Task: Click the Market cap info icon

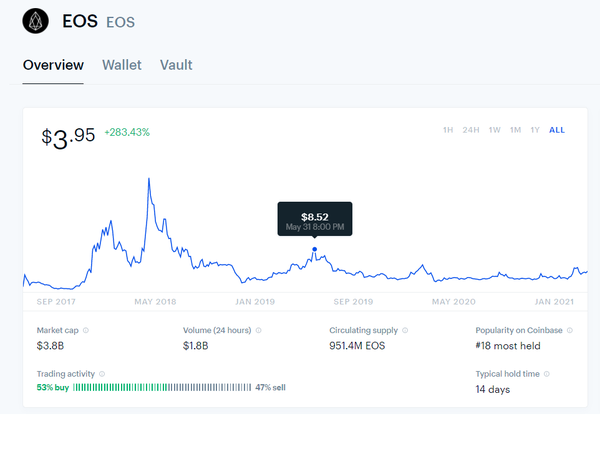Action: tap(85, 330)
